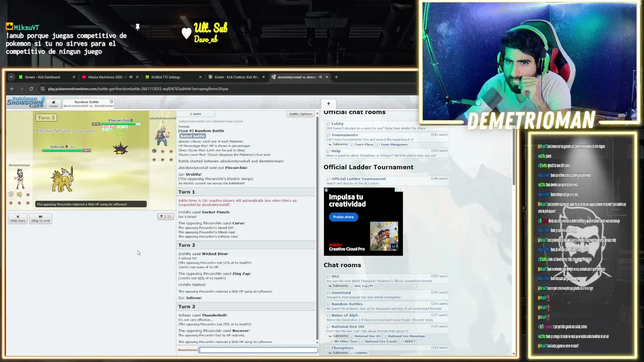The height and width of the screenshot is (362, 644).
Task: Click Probar ahora in the Adobe ad
Action: (343, 217)
